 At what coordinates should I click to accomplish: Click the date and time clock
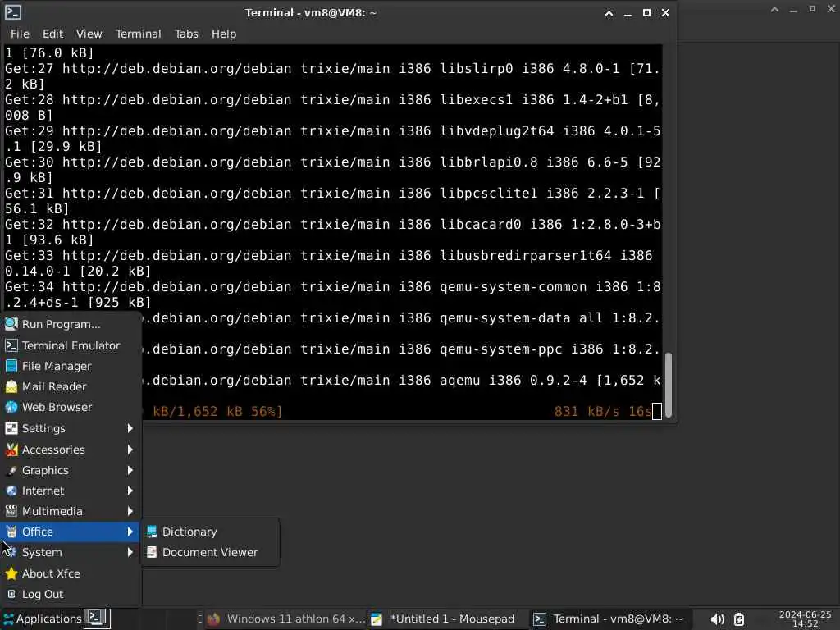click(x=805, y=619)
